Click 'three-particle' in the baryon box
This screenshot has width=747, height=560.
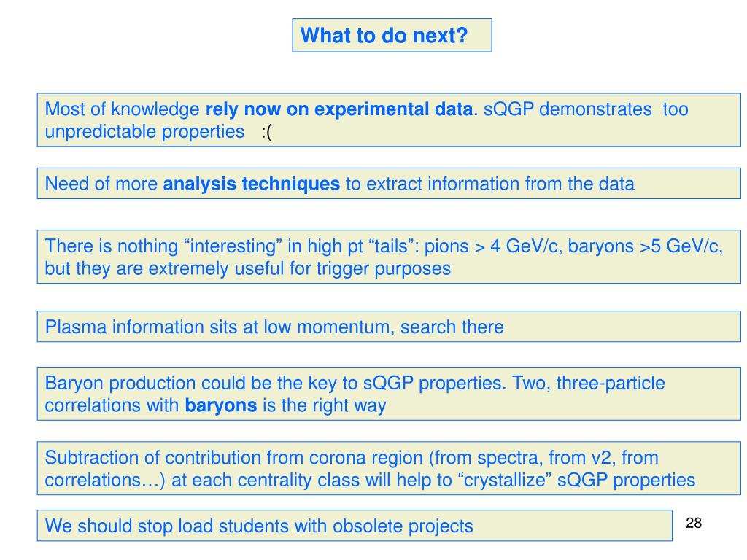pyautogui.click(x=611, y=383)
